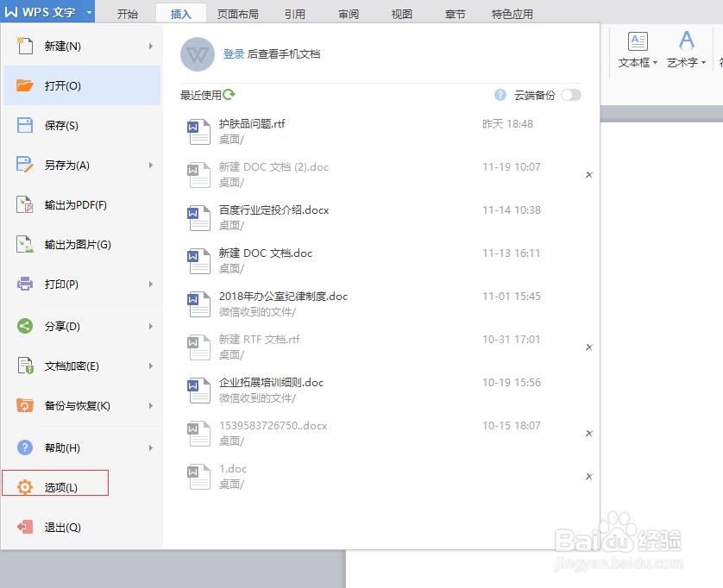Expand the 文档加密(E) submenu arrow
This screenshot has width=723, height=588.
coord(151,366)
